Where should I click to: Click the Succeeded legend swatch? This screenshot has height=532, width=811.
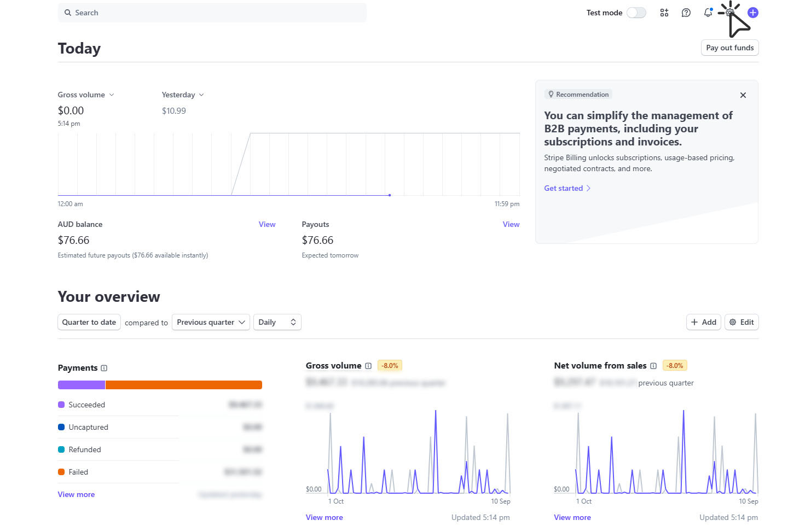coord(61,405)
